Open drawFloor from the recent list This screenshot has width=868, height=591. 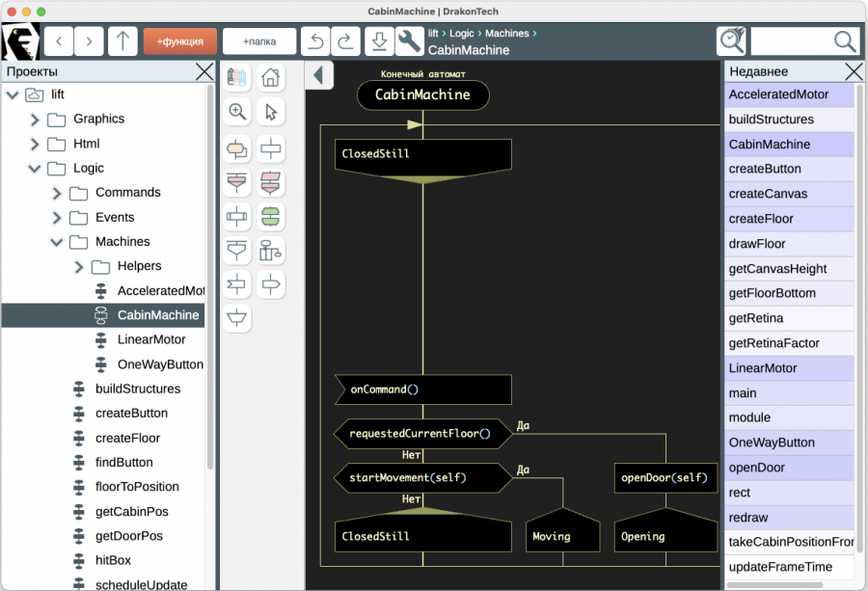[789, 244]
